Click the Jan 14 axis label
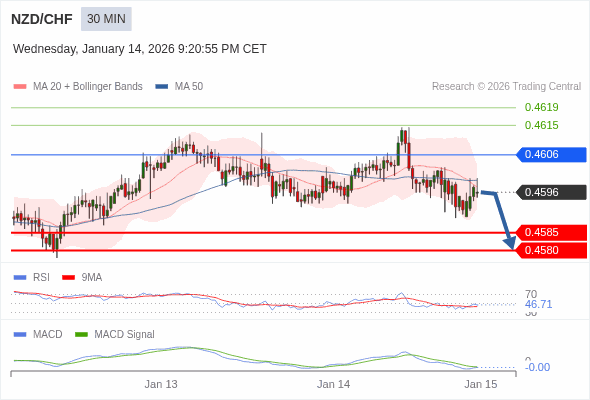Image resolution: width=590 pixels, height=400 pixels. pos(333,384)
